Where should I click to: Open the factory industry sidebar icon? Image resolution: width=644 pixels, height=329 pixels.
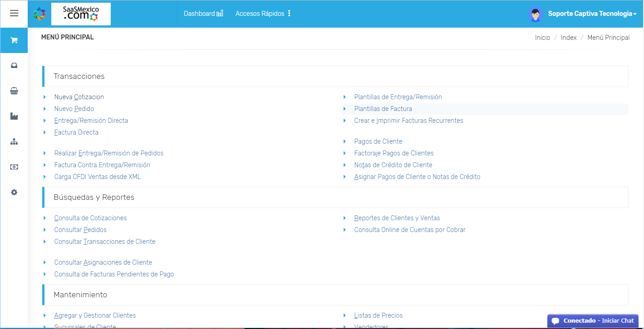point(14,116)
